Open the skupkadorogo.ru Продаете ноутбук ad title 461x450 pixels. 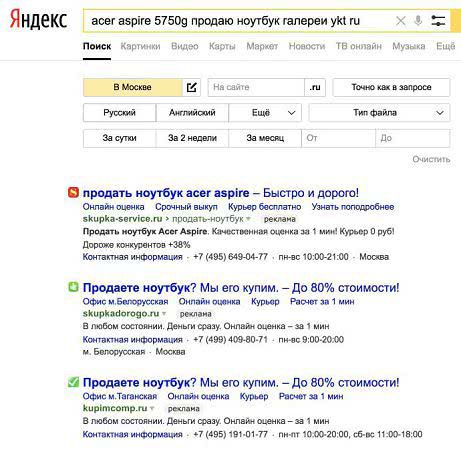[x=241, y=287]
